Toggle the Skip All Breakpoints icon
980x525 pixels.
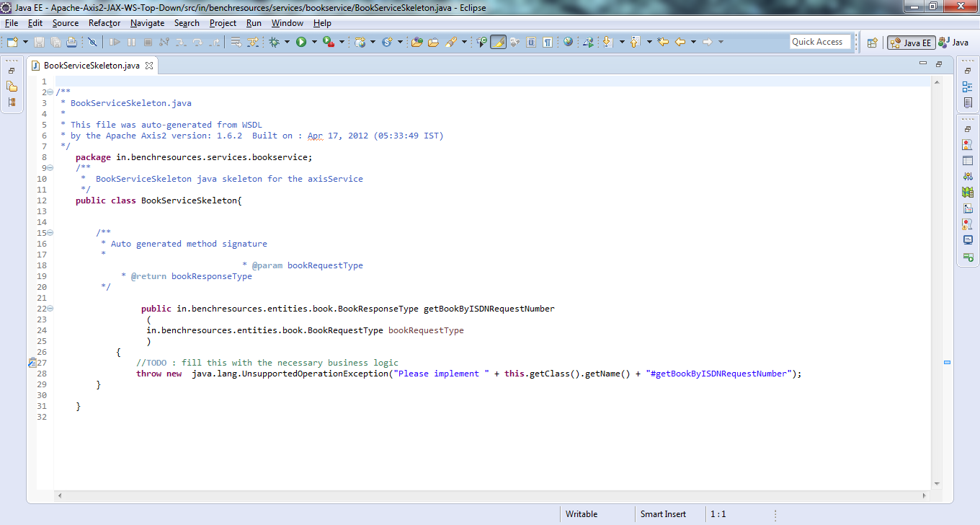click(92, 42)
